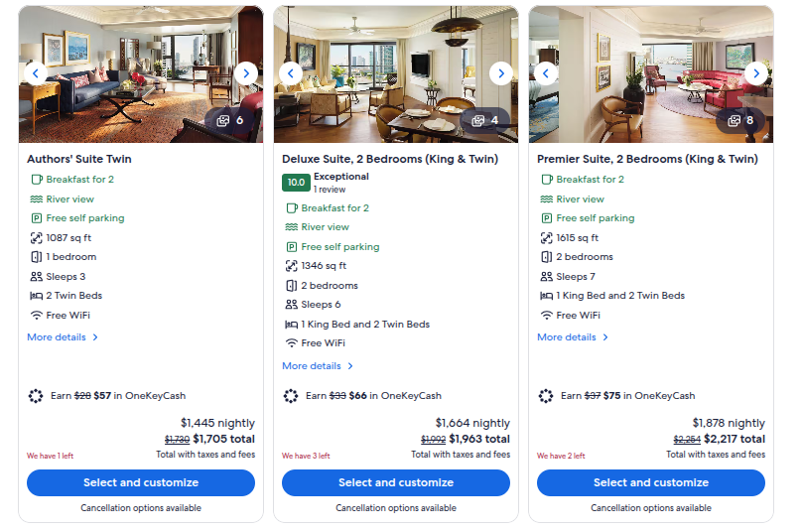Click the Deluxe Suite title heading

tap(390, 159)
